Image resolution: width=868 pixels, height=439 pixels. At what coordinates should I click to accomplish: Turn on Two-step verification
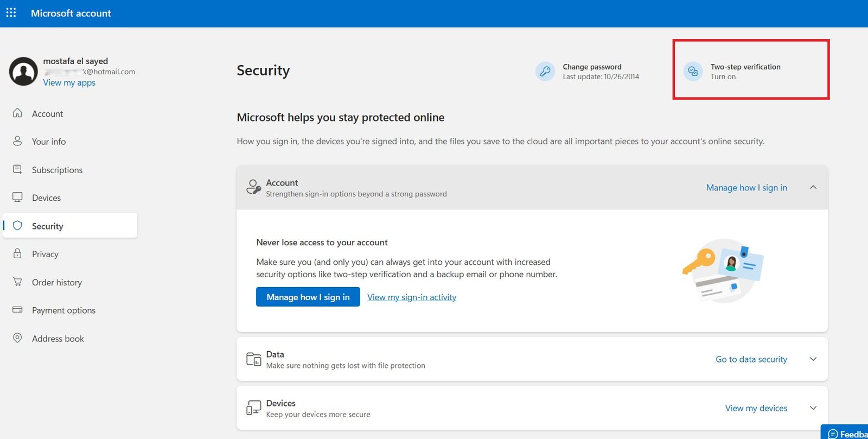tap(732, 71)
